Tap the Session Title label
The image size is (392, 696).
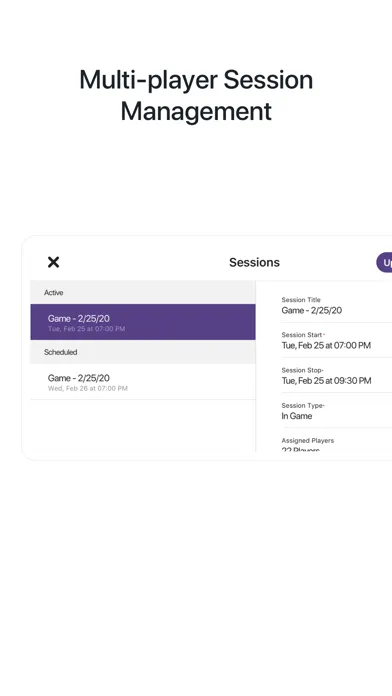click(301, 300)
